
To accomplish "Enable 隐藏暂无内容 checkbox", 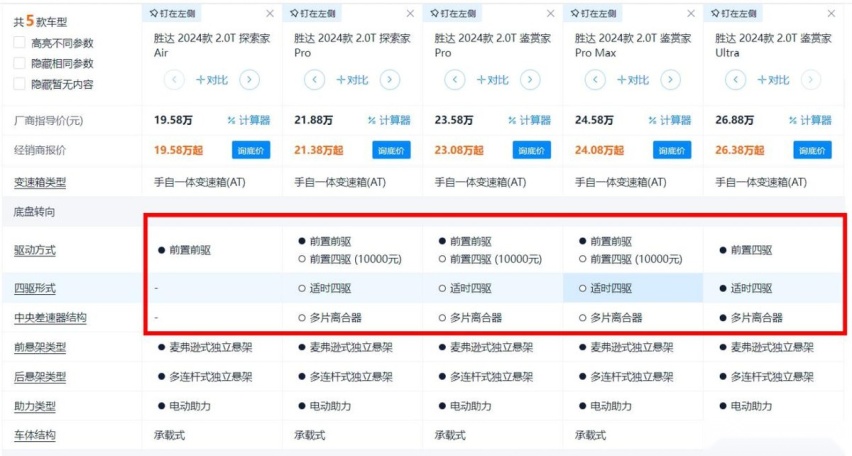I will [x=19, y=84].
